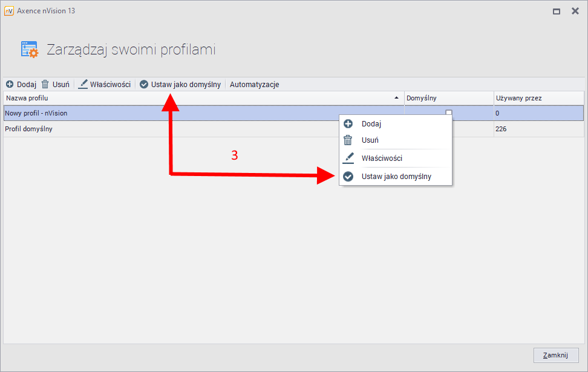Screen dimensions: 588x372
Task: Click the trash icon in context menu
Action: [348, 140]
